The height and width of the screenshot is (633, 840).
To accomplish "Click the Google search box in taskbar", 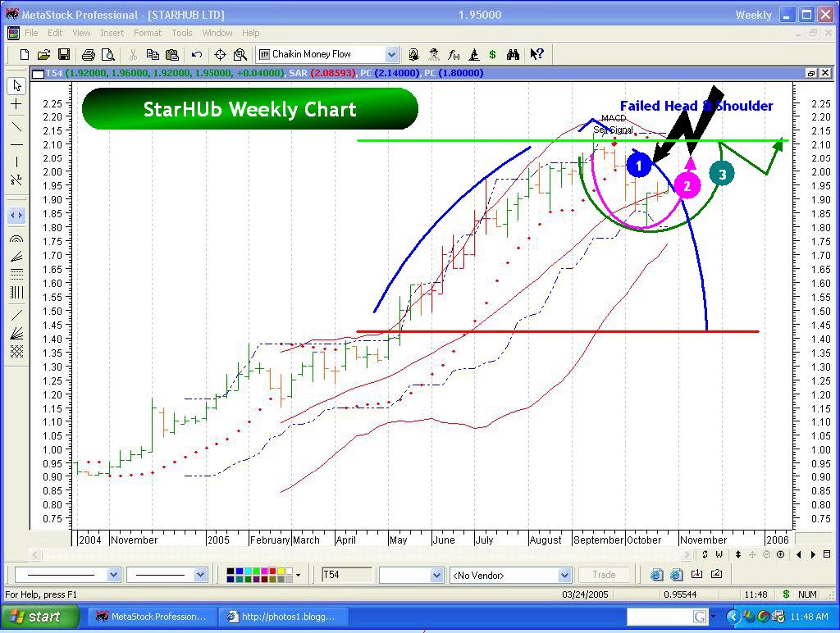I will pyautogui.click(x=668, y=617).
